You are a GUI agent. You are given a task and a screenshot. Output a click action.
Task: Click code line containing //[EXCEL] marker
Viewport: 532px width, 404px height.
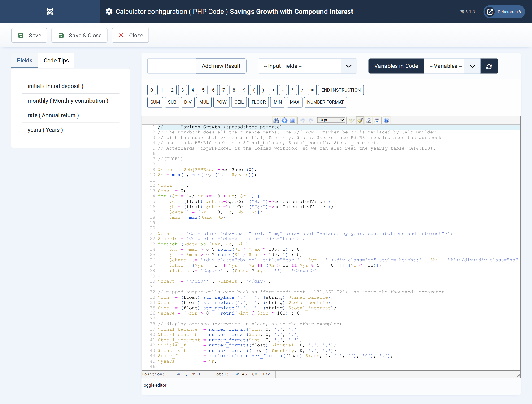[x=170, y=159]
